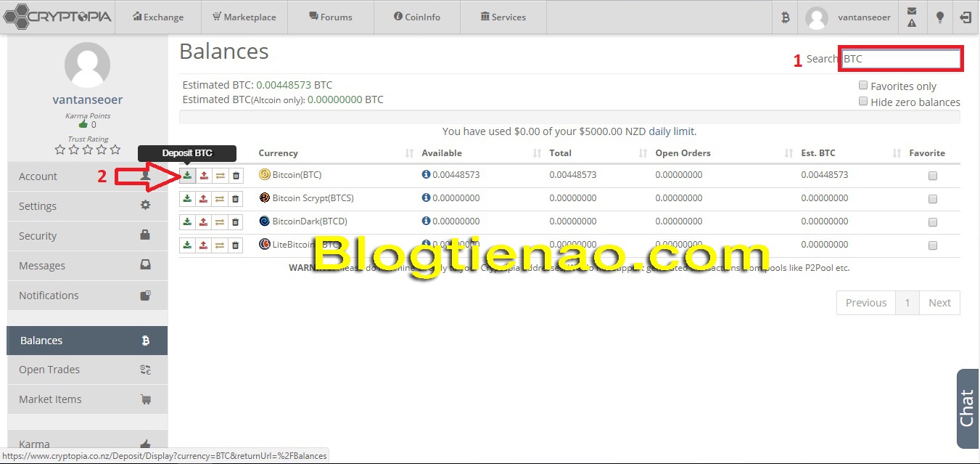The image size is (980, 464).
Task: Click the Bitcoin(BTC) currency name
Action: [297, 175]
